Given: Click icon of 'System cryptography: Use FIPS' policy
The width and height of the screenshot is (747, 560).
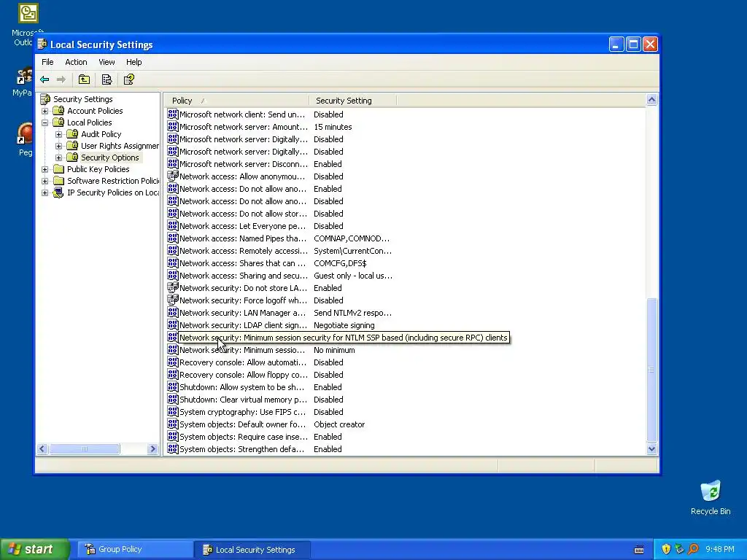Looking at the screenshot, I should tap(173, 411).
